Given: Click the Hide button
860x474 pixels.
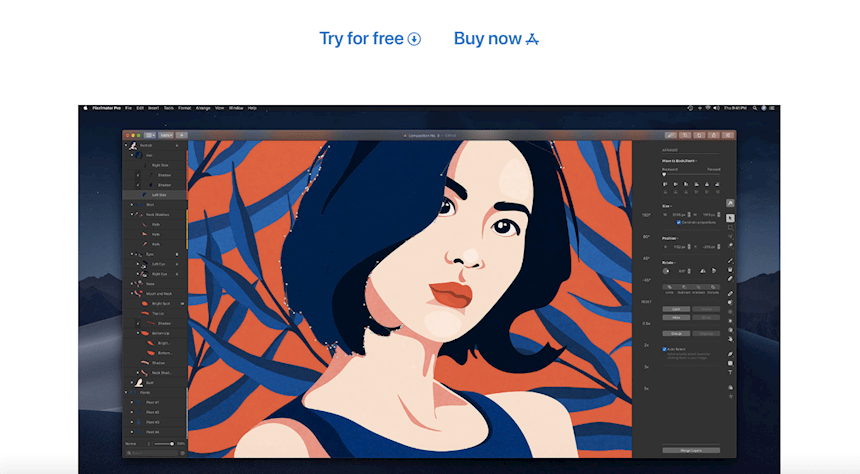Looking at the screenshot, I should click(x=676, y=317).
